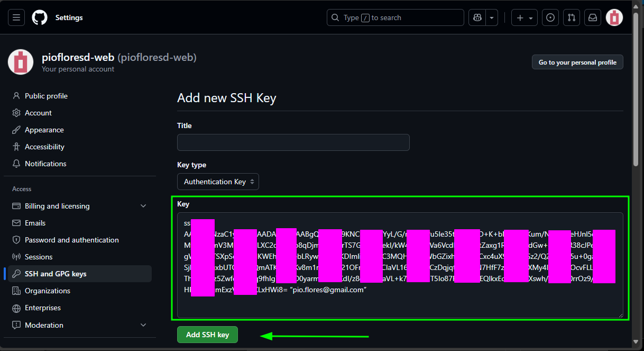Open the notifications inbox icon
The height and width of the screenshot is (351, 644).
pyautogui.click(x=593, y=17)
